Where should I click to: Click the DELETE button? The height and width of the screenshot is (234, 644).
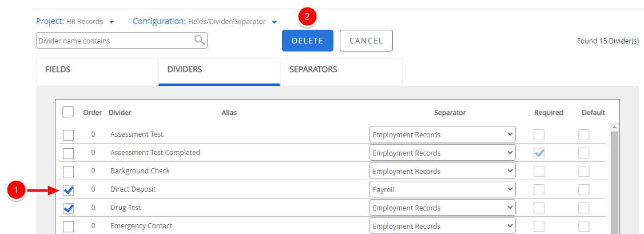point(308,41)
